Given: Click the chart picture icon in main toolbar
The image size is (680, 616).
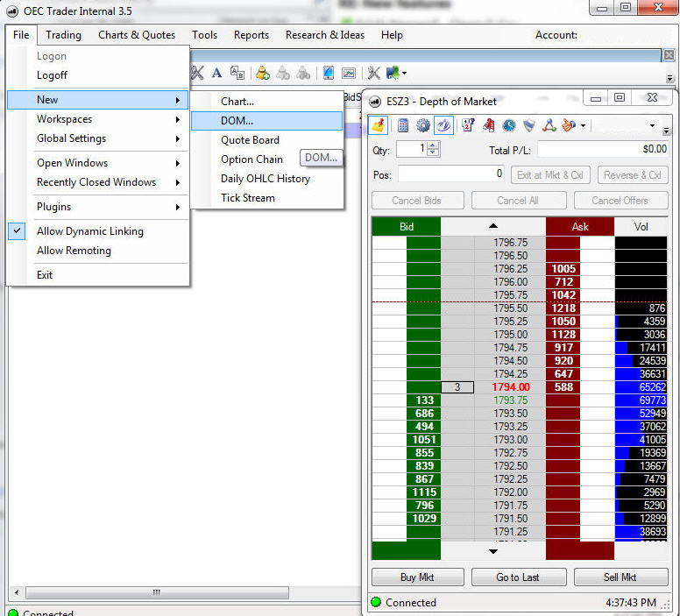Looking at the screenshot, I should coord(349,73).
